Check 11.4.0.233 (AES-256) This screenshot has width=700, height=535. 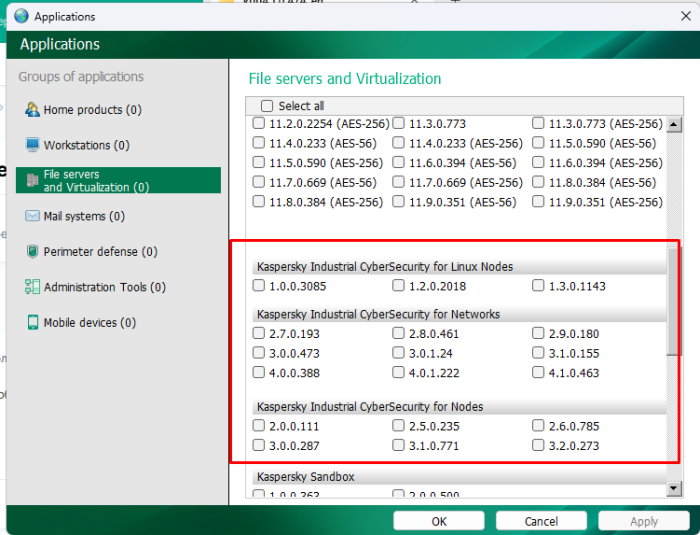[x=398, y=143]
